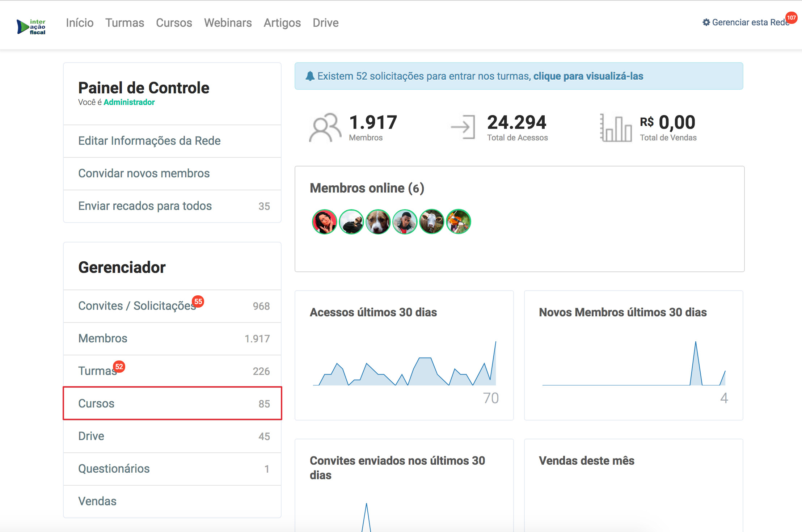Open the dog avatar in Membros online
Viewport: 802px width, 532px height.
[x=378, y=222]
